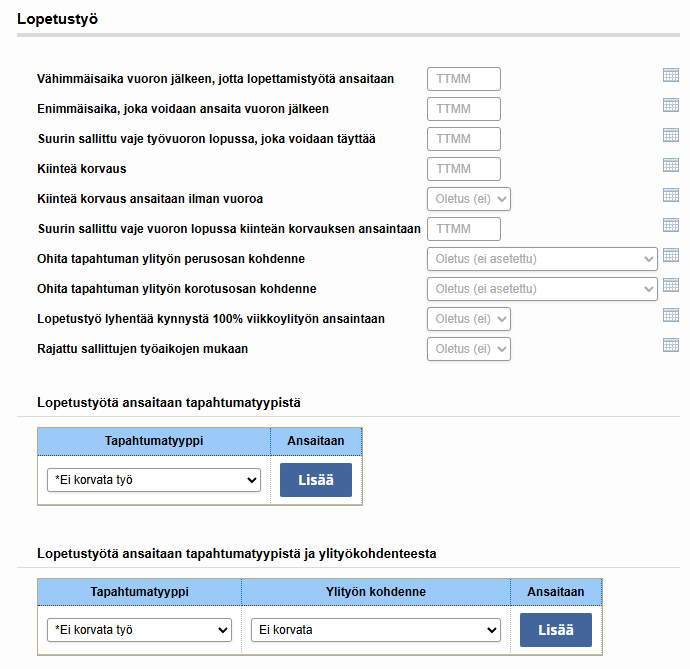Click TTMM field for vaje kiinteän korvauksen ansaintaan
690x669 pixels.
pos(464,229)
